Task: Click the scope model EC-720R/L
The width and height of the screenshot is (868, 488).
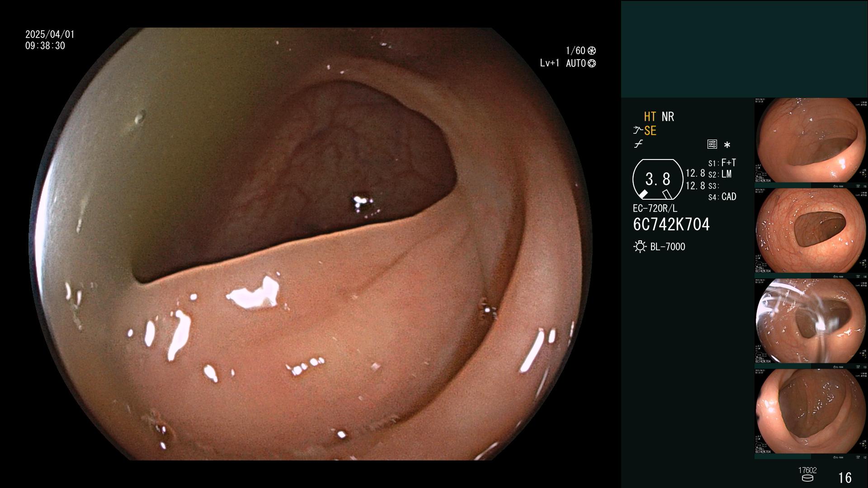Action: (x=655, y=209)
